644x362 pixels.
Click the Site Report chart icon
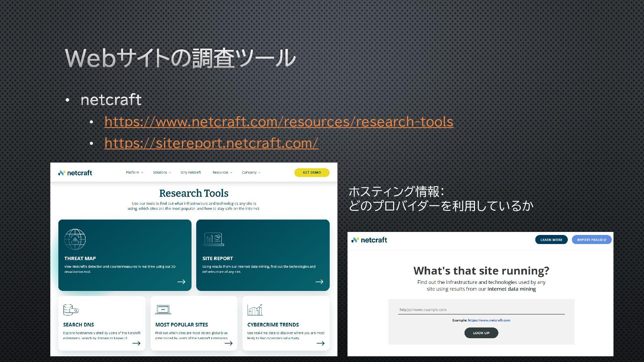point(213,239)
